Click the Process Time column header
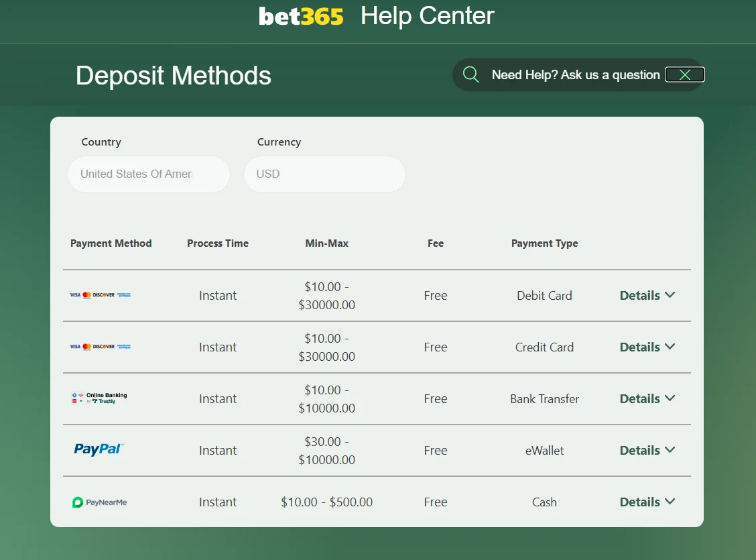The height and width of the screenshot is (560, 756). pos(218,243)
